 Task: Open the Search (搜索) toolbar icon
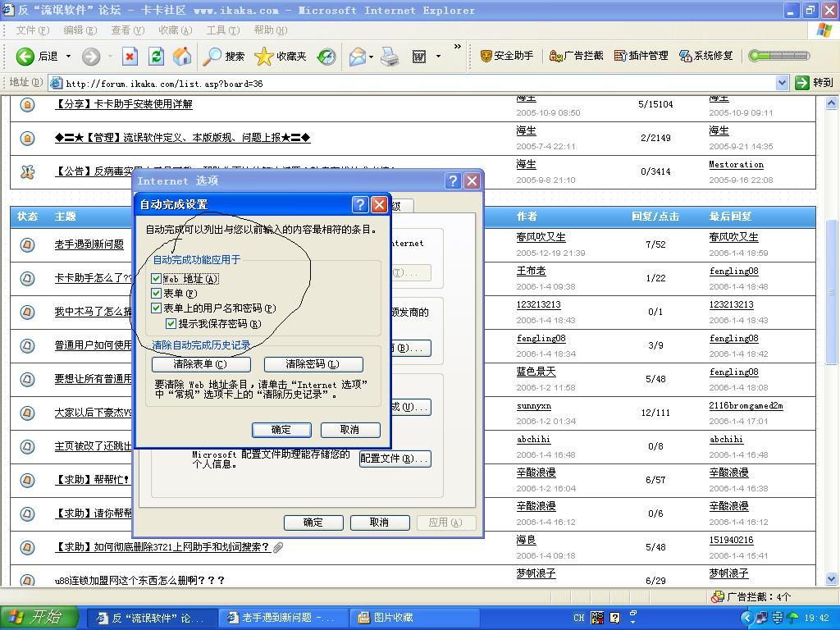pyautogui.click(x=213, y=57)
